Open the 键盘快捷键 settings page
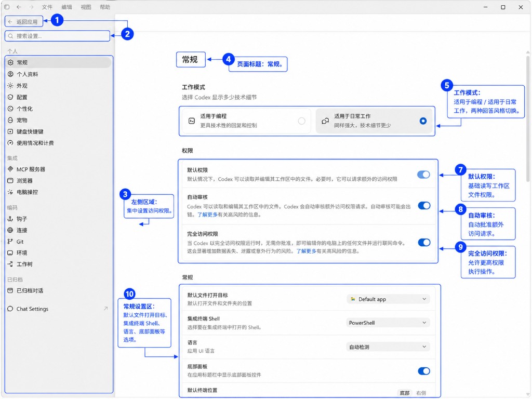 pos(58,131)
